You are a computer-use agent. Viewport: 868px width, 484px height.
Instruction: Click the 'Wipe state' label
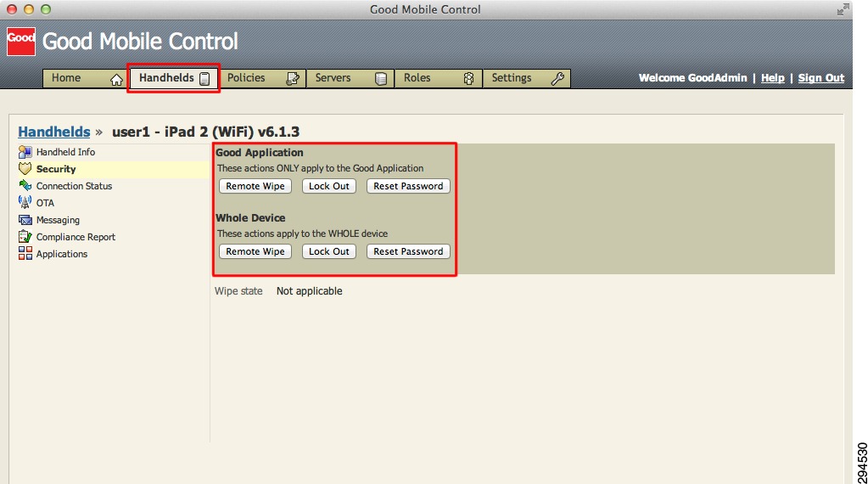[x=238, y=290]
